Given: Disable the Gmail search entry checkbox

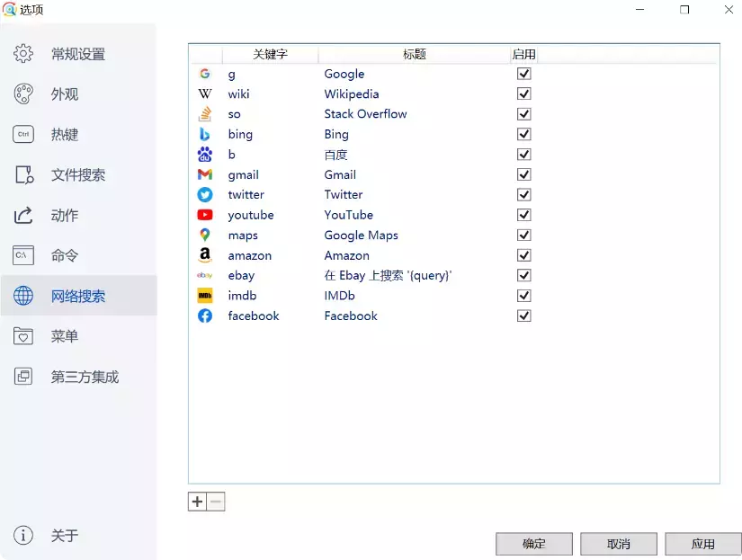Looking at the screenshot, I should (x=523, y=174).
